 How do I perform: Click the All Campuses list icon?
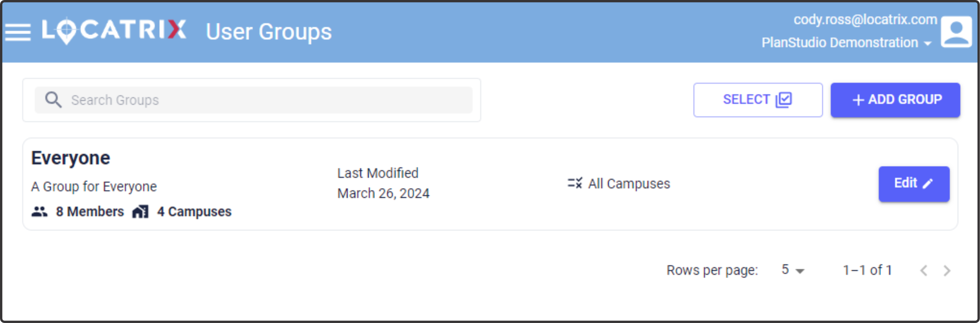(x=575, y=183)
